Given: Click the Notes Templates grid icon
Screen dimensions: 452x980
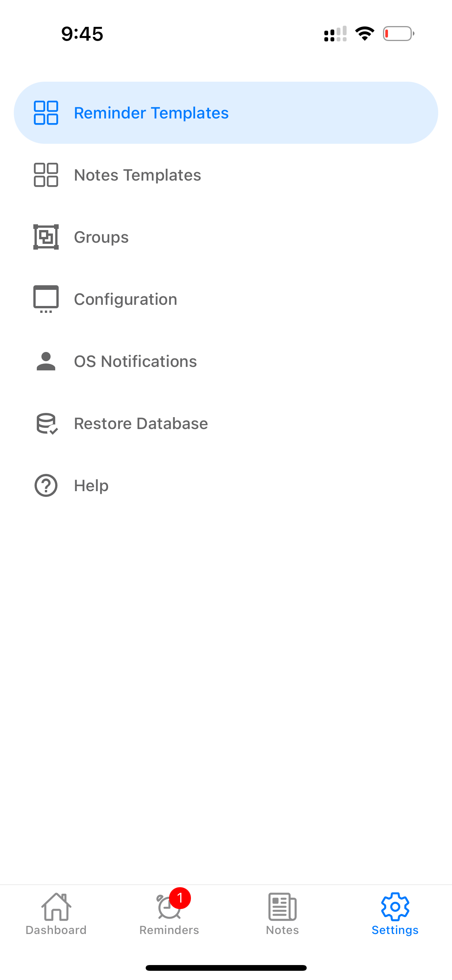Looking at the screenshot, I should tap(46, 175).
